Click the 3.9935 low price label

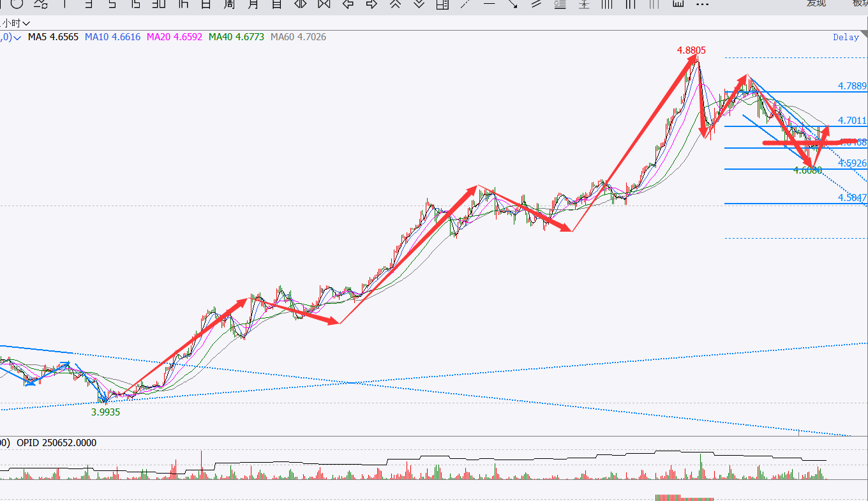(x=105, y=412)
